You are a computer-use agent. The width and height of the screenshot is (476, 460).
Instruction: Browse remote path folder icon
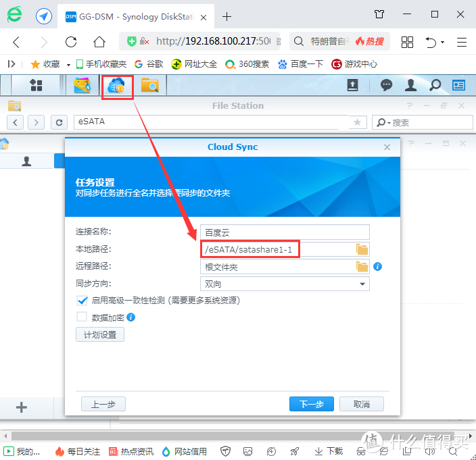pos(362,267)
